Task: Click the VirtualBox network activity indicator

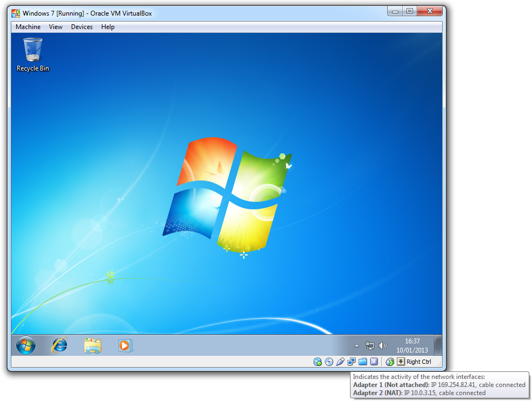Action: pyautogui.click(x=352, y=362)
